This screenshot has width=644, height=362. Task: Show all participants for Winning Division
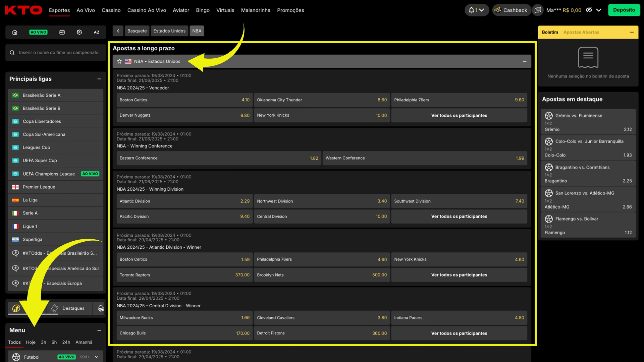click(x=459, y=216)
